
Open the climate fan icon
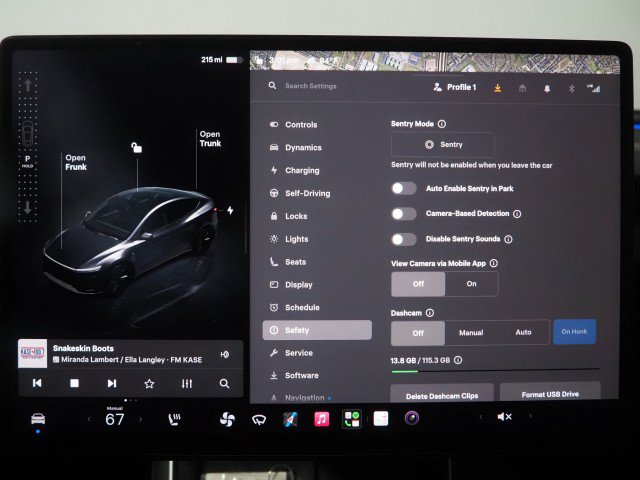pyautogui.click(x=227, y=419)
